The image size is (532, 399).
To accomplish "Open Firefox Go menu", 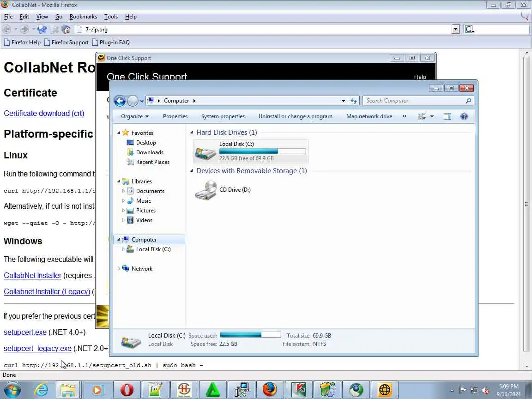I will point(59,17).
